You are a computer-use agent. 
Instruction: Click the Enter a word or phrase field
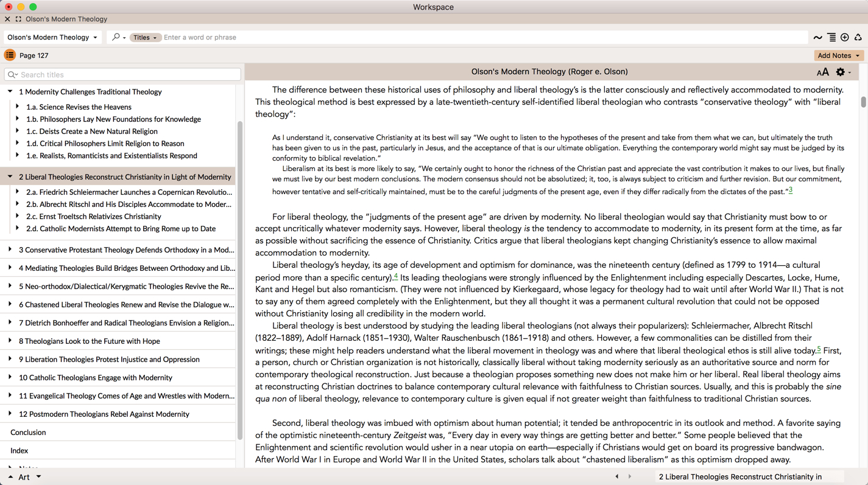[x=484, y=37]
